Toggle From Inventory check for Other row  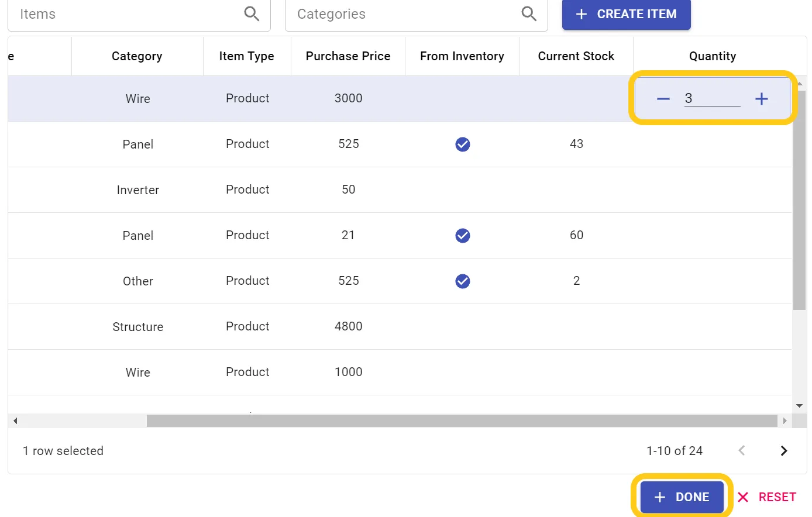point(462,281)
